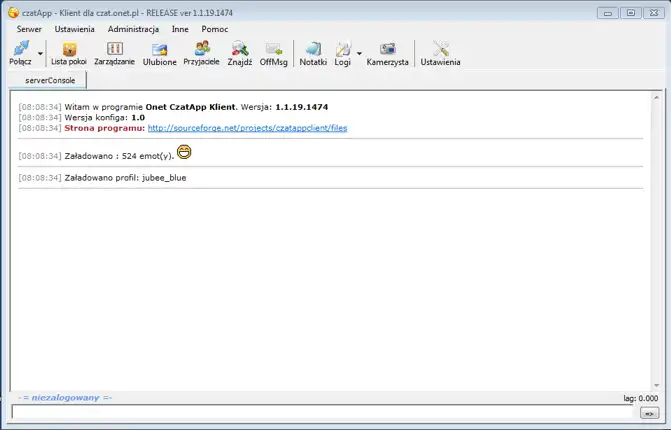Minimize the czatApp window
The image size is (671, 430).
pos(608,13)
